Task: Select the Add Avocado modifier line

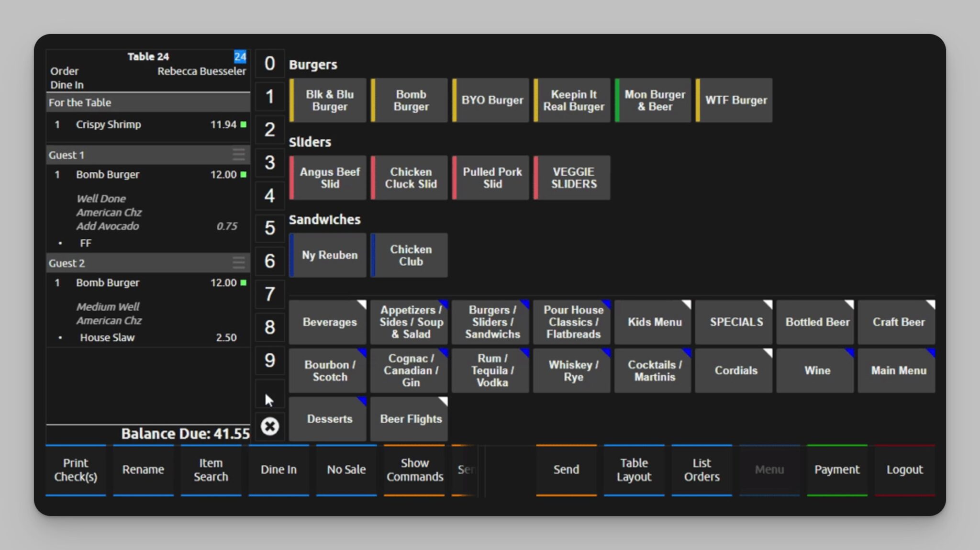Action: [x=108, y=226]
